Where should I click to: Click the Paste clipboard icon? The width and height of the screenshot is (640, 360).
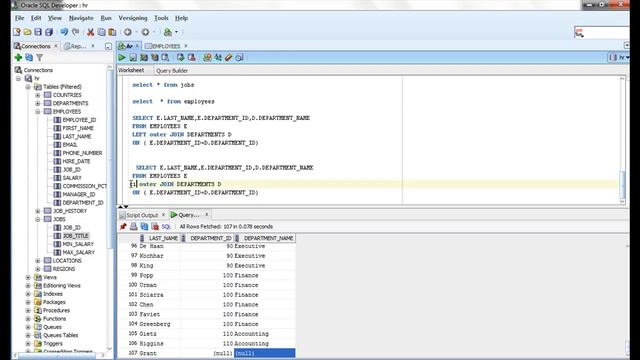point(112,32)
